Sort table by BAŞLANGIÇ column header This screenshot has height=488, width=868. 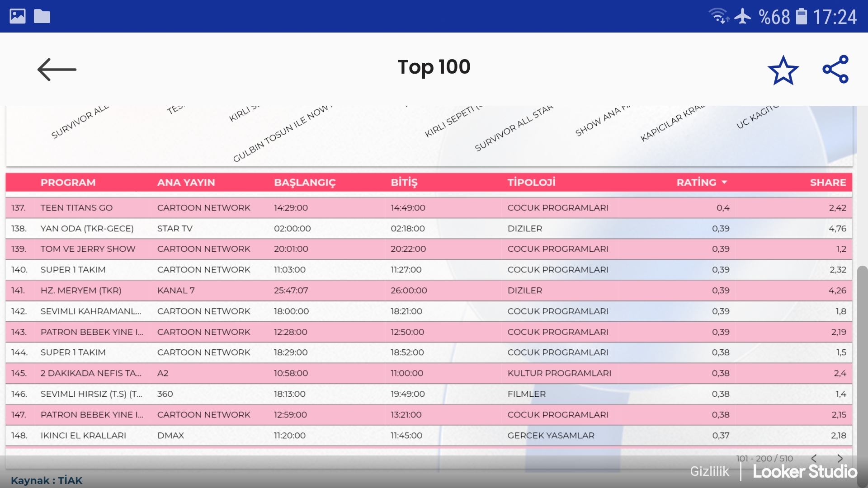pyautogui.click(x=305, y=183)
